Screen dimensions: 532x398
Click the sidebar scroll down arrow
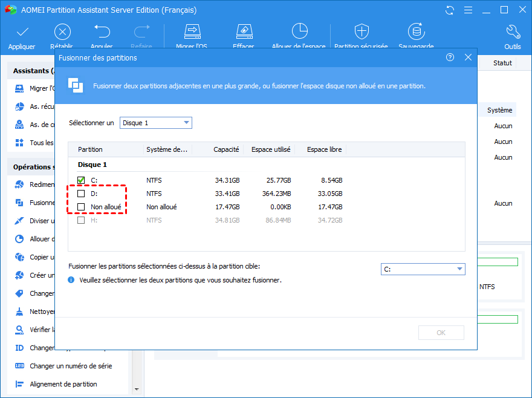(137, 389)
